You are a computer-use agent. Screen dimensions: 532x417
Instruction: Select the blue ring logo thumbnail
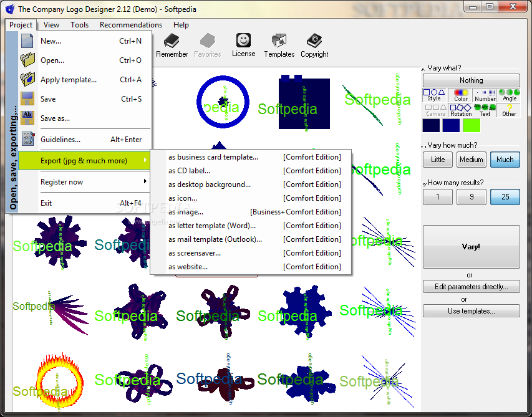point(223,102)
